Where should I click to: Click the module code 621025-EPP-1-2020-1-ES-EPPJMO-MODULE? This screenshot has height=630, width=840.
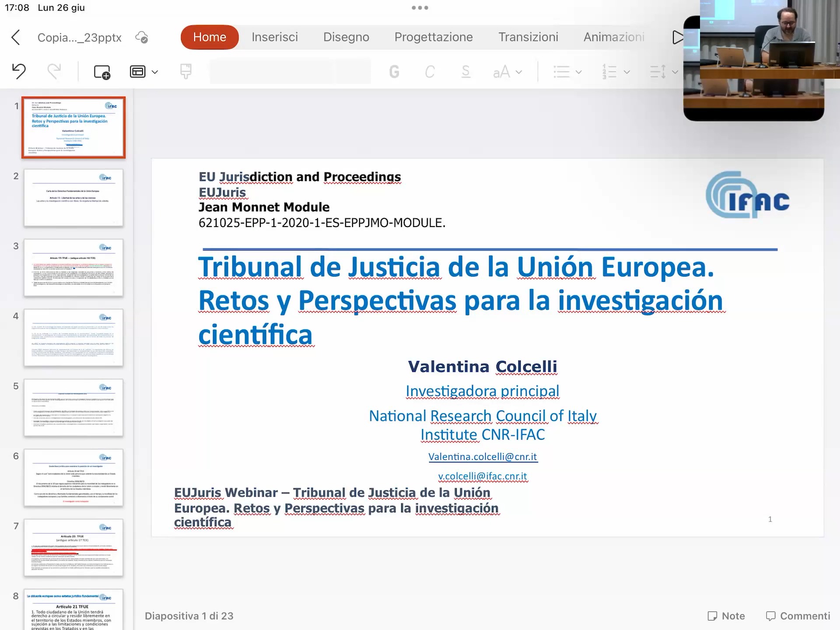[x=322, y=223]
